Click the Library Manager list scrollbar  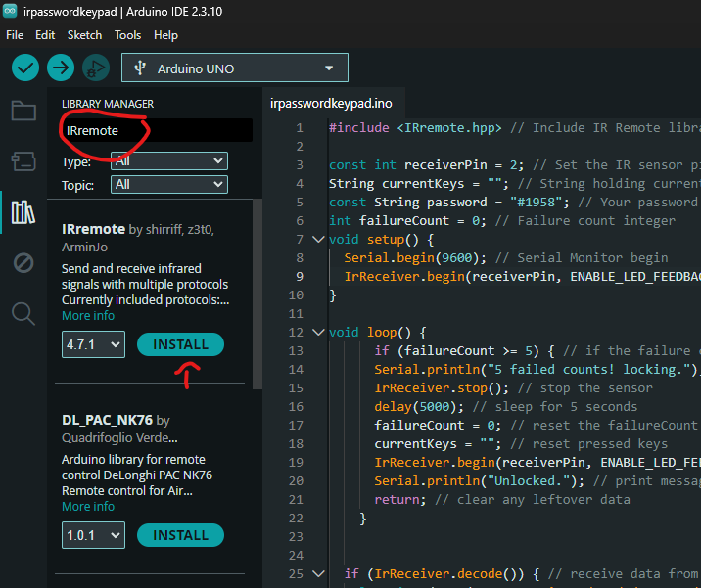[257, 294]
